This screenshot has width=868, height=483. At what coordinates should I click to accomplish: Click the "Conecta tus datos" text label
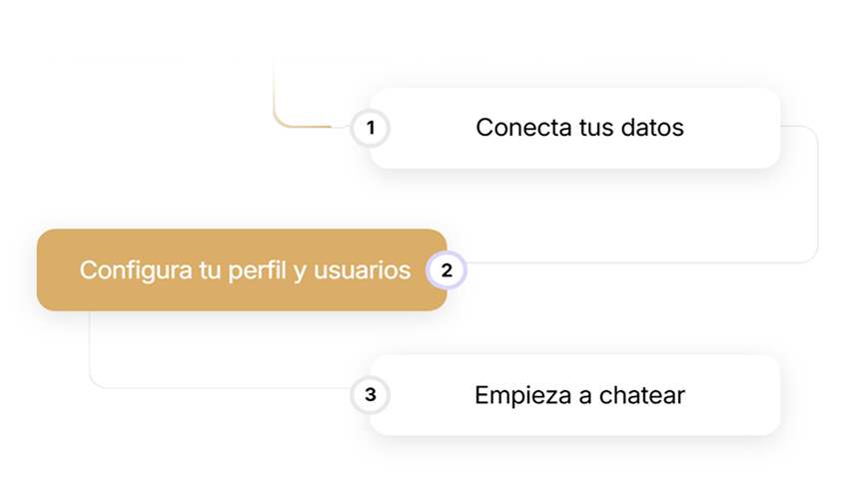(x=579, y=128)
